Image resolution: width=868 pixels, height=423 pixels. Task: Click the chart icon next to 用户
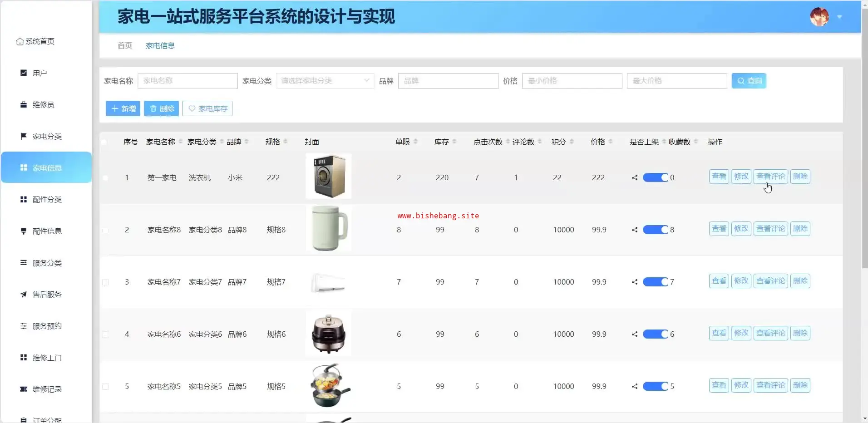pos(24,73)
